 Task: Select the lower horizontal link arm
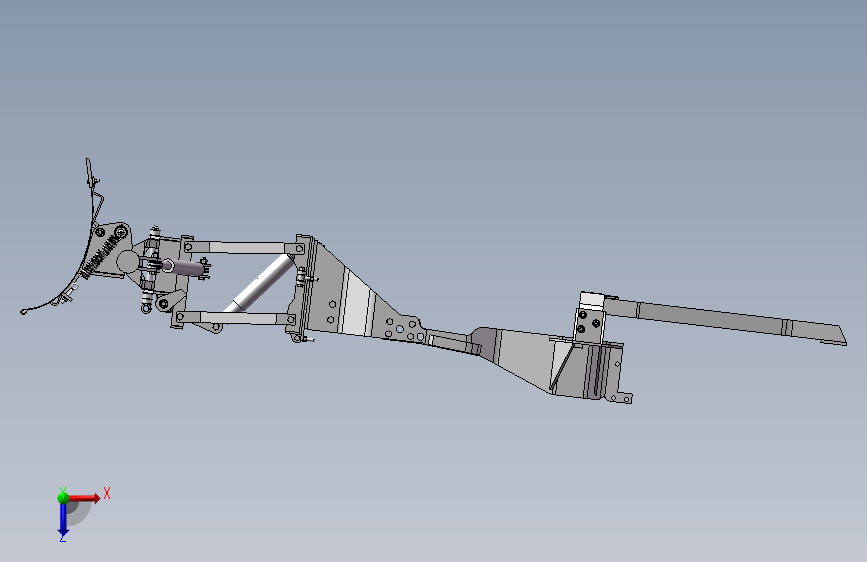(234, 318)
